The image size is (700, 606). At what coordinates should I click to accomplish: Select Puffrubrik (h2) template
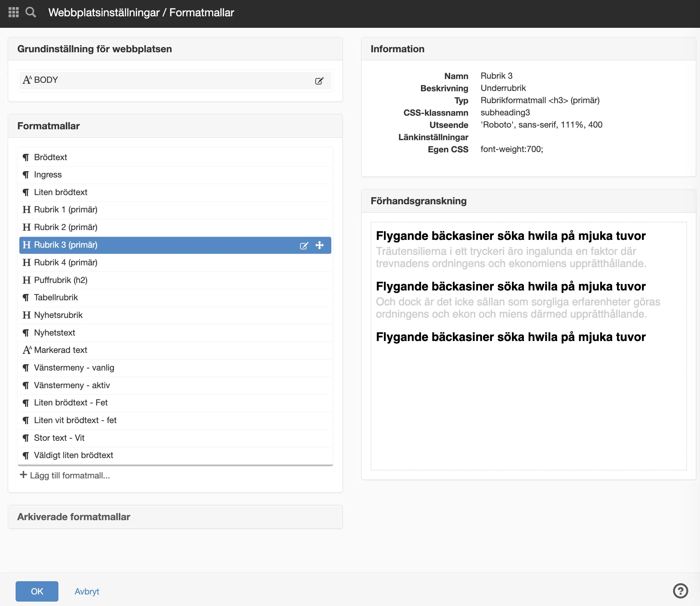click(175, 280)
